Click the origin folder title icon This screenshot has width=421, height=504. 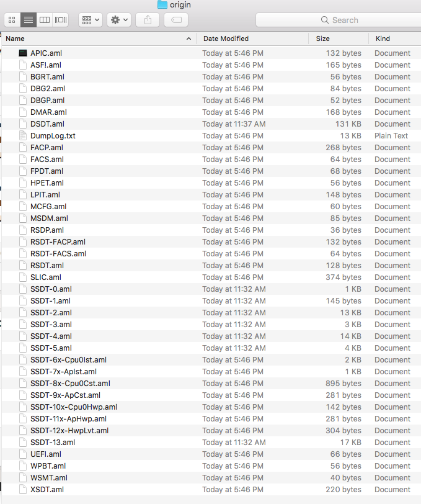(162, 4)
